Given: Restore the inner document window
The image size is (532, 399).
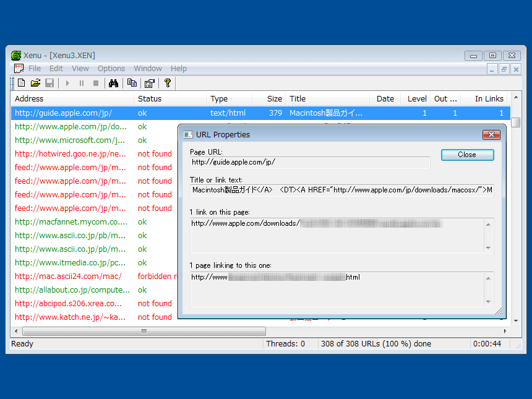Looking at the screenshot, I should (x=504, y=69).
